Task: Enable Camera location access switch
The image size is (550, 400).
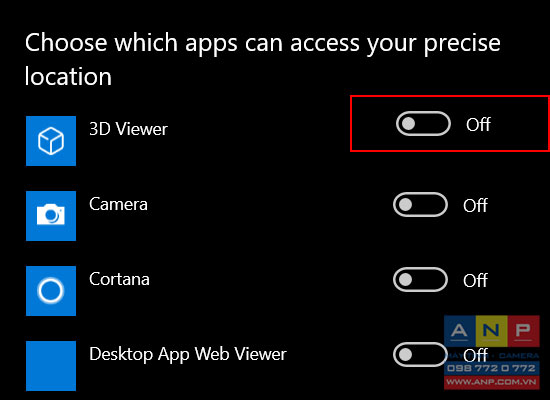Action: click(x=420, y=205)
